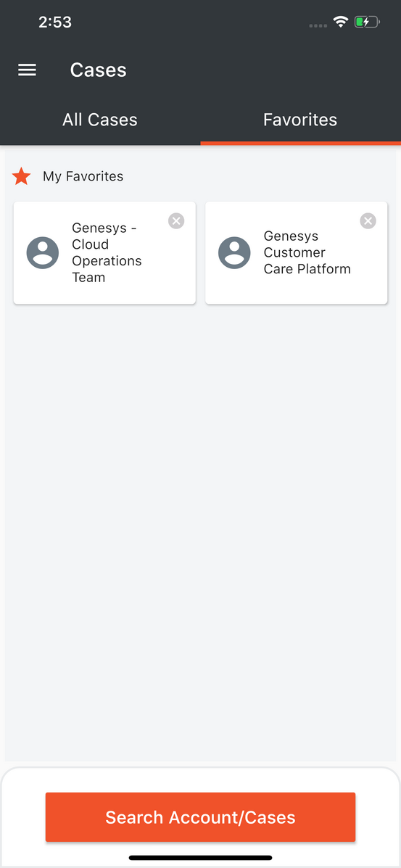Remove Genesys - Cloud Operations Team favorite

176,221
